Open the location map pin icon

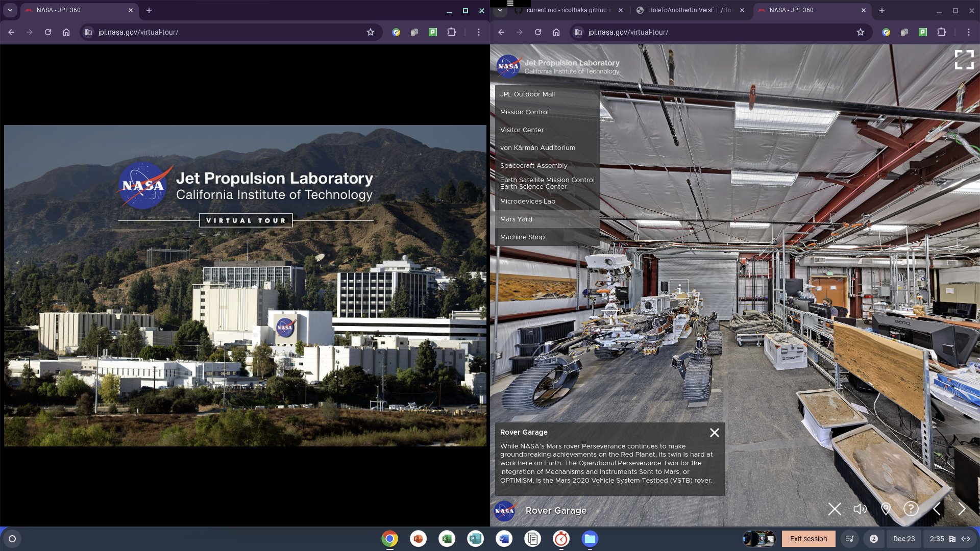pyautogui.click(x=886, y=509)
